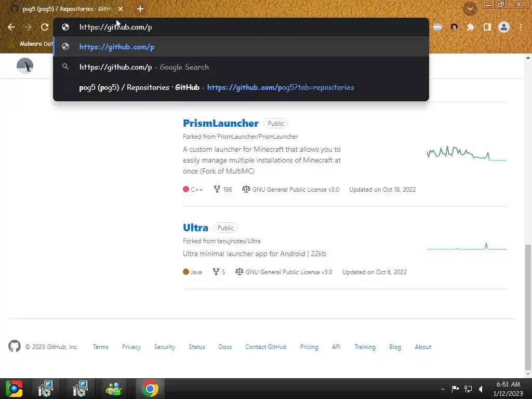Open the API footer link
Image resolution: width=532 pixels, height=399 pixels.
coord(336,347)
